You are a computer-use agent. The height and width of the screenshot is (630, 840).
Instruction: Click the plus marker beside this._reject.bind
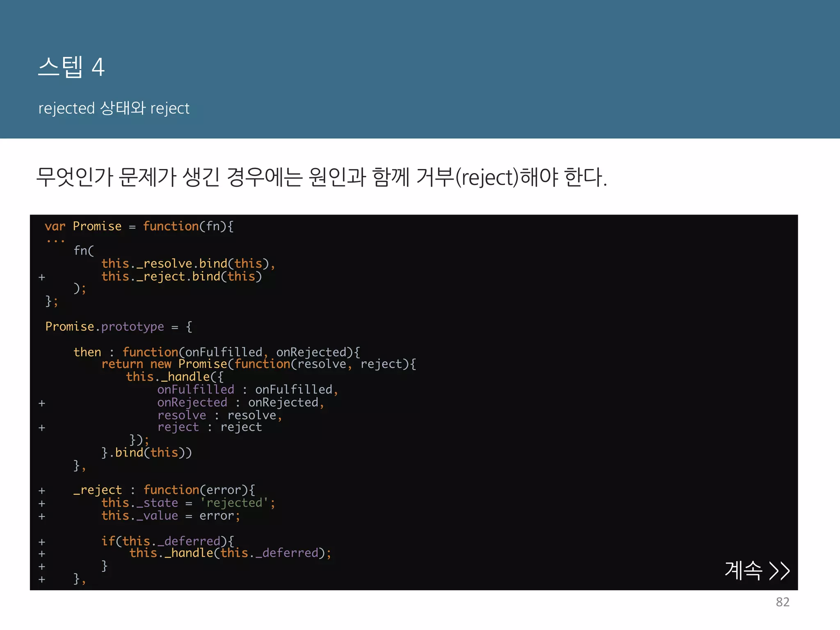click(x=42, y=278)
